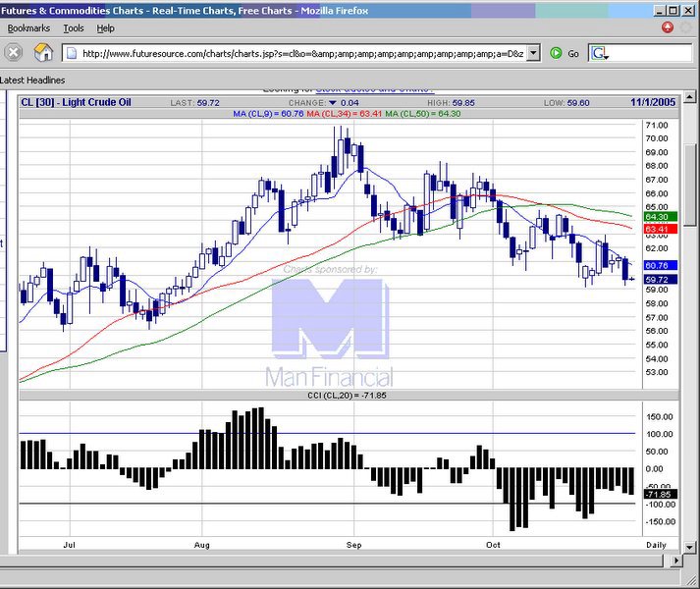Click the Jul axis label
The image size is (700, 589).
click(x=70, y=545)
